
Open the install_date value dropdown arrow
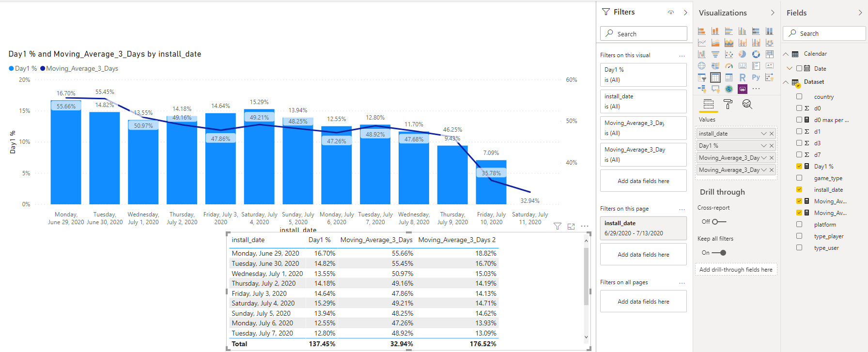[764, 134]
